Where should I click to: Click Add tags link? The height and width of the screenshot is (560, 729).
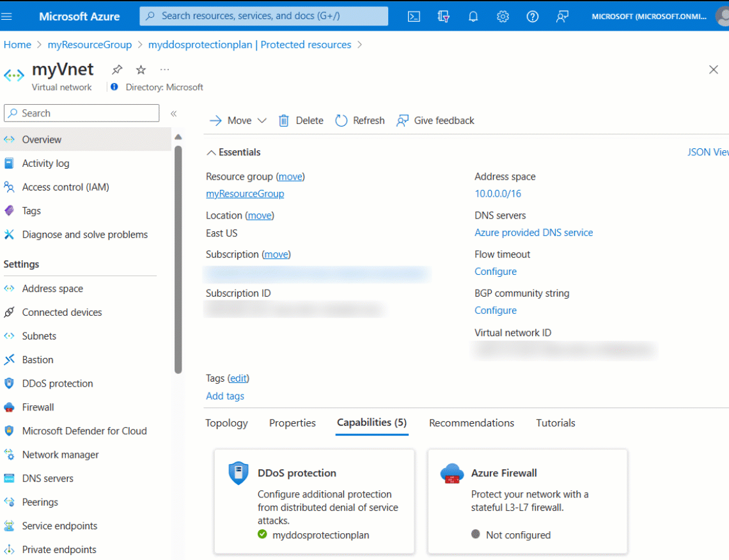(x=225, y=396)
